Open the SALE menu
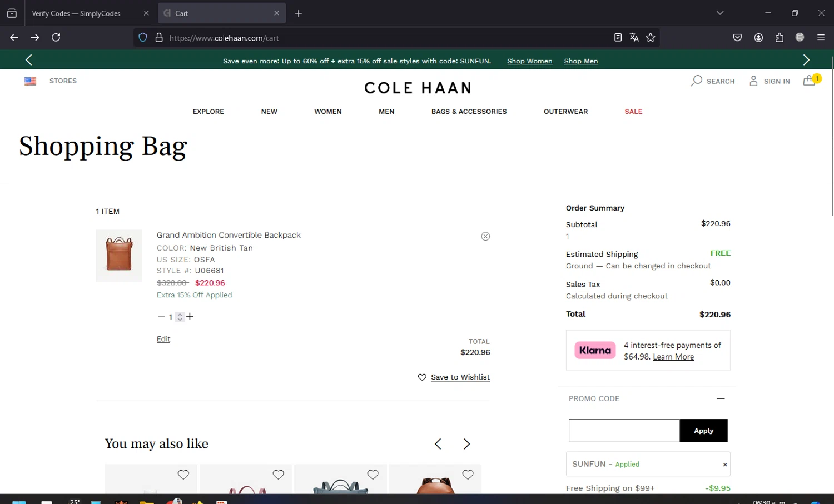 [633, 112]
